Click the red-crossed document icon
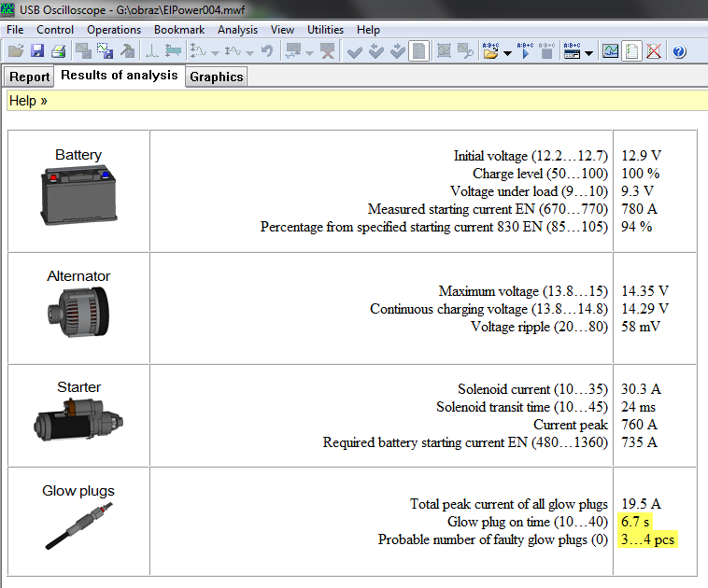708x588 pixels. [x=654, y=51]
